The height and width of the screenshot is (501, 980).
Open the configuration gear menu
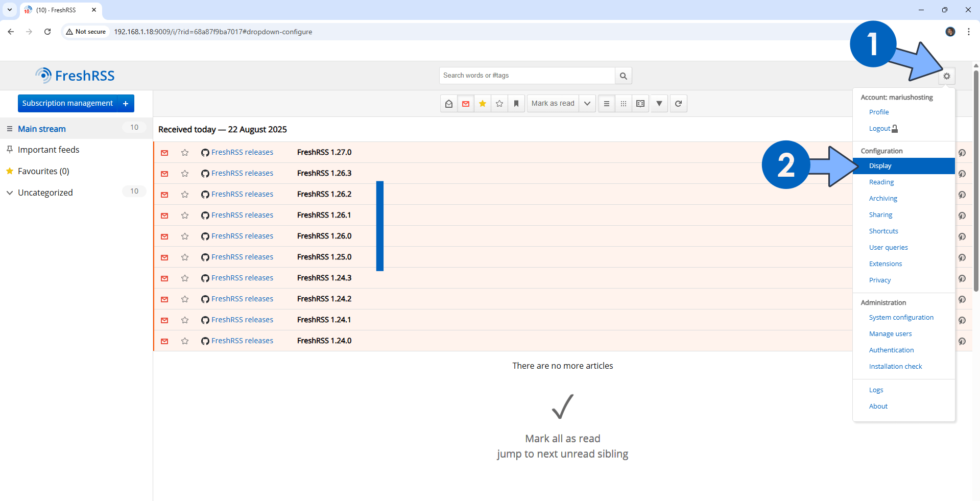(x=946, y=76)
